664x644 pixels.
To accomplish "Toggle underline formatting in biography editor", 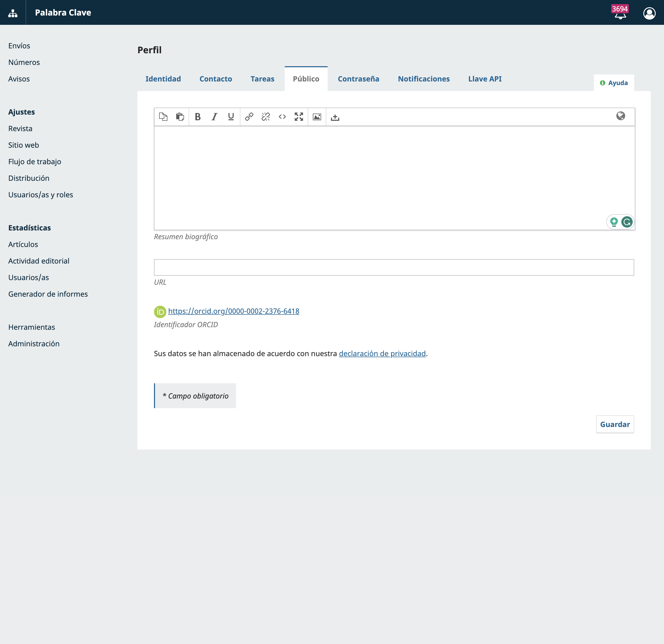I will (231, 117).
